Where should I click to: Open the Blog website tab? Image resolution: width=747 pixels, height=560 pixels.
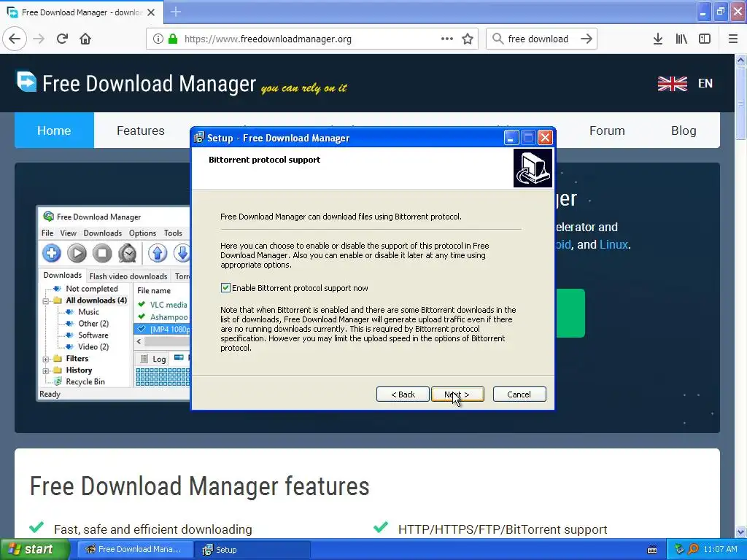(684, 131)
